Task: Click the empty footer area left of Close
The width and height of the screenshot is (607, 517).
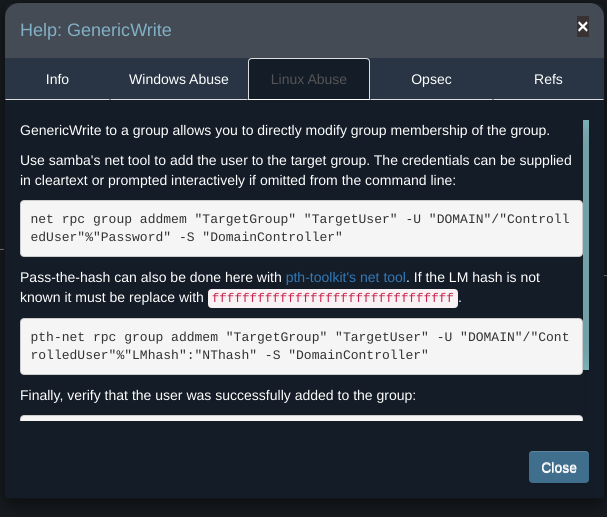Action: click(x=260, y=467)
